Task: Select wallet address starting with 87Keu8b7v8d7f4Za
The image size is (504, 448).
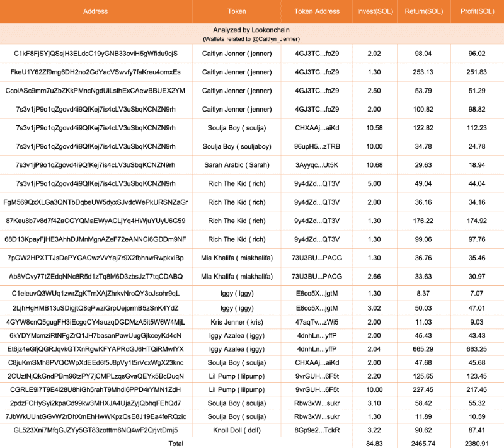Action: tap(96, 221)
